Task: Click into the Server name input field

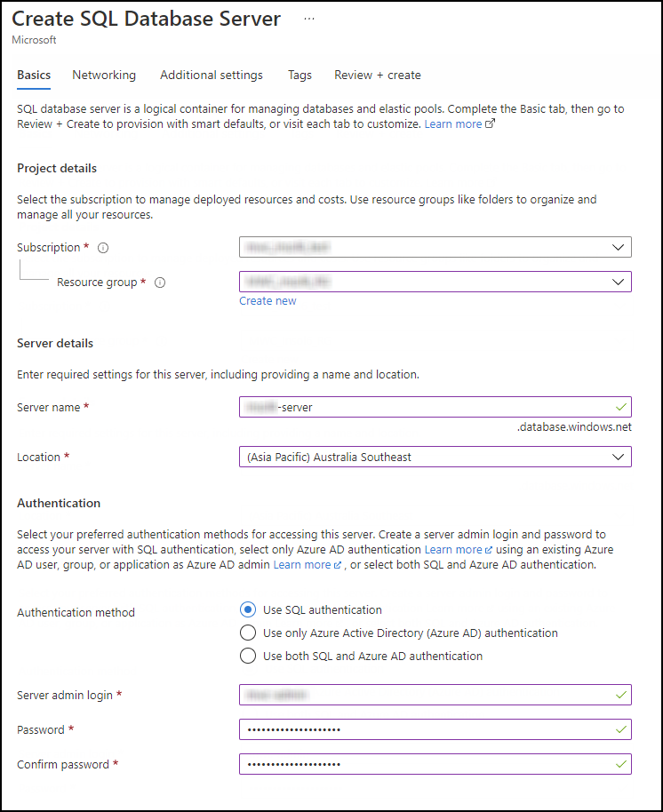Action: [435, 407]
